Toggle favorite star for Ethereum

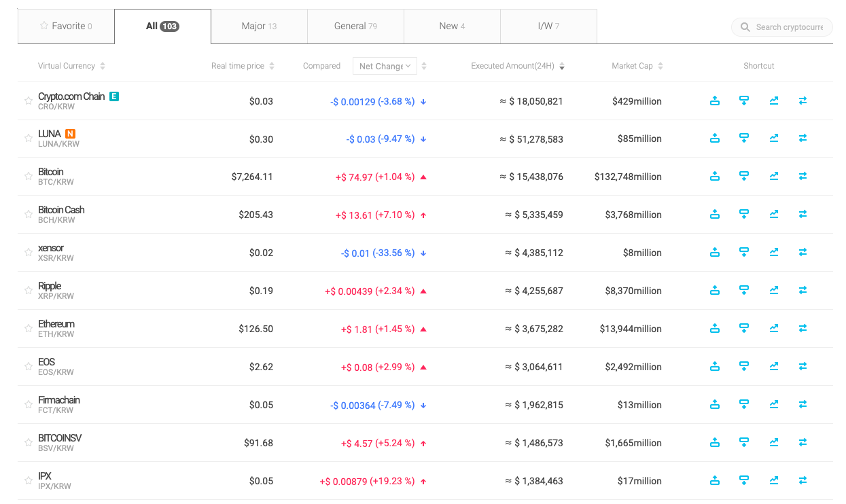click(29, 328)
